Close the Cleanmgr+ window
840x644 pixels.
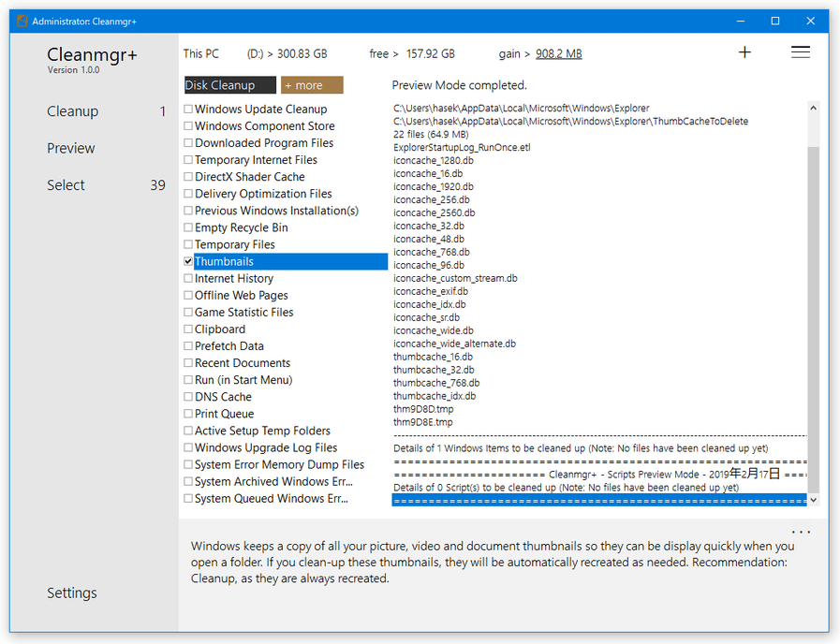811,21
